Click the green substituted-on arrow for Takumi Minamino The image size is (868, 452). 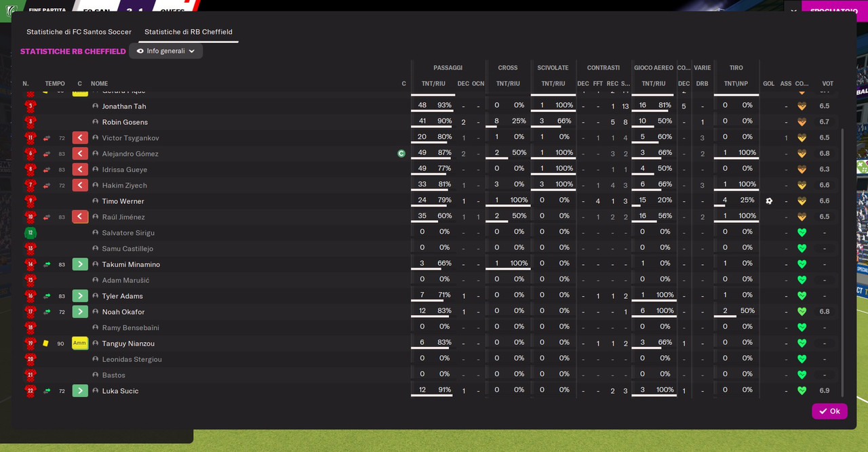(x=80, y=264)
